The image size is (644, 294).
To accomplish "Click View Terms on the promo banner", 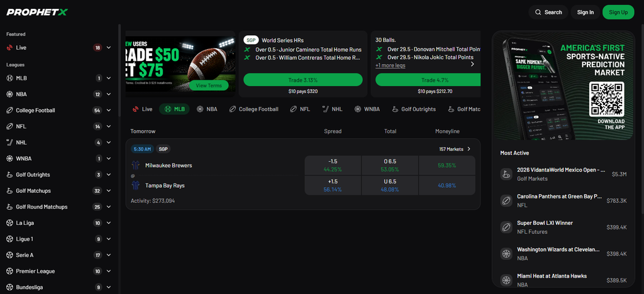I will pos(209,85).
